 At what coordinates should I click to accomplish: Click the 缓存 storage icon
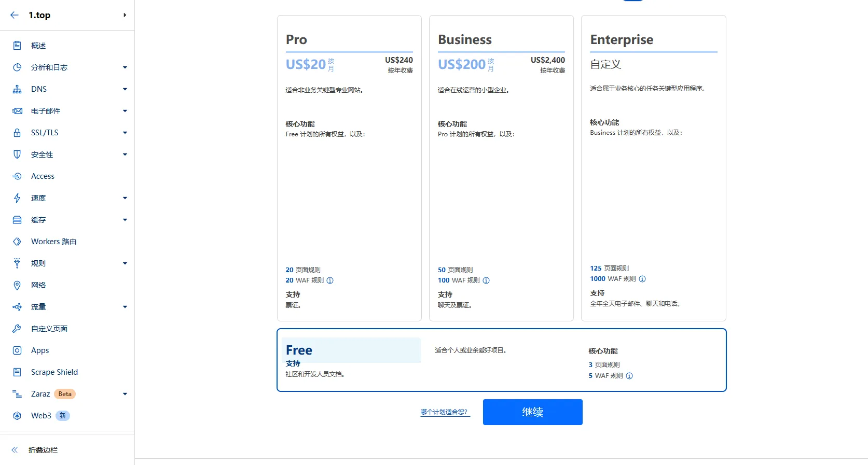(x=17, y=220)
